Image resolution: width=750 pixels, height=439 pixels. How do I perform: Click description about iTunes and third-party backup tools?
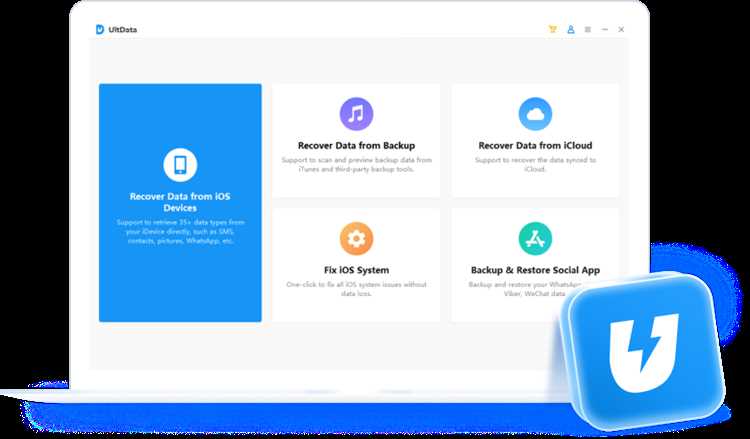click(356, 165)
